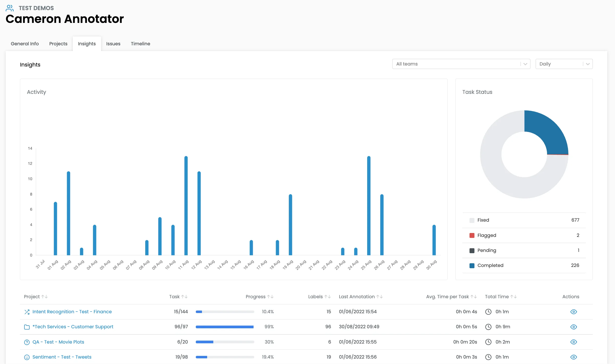The width and height of the screenshot is (615, 364).
Task: Open the Timeline tab
Action: pyautogui.click(x=141, y=44)
